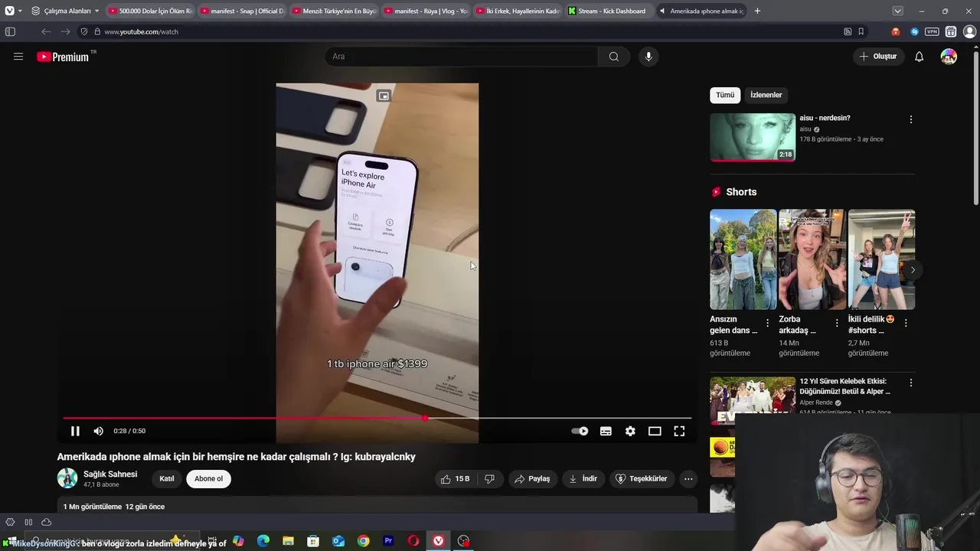
Task: Open Vivaldi settings gear in status bar
Action: (10, 522)
